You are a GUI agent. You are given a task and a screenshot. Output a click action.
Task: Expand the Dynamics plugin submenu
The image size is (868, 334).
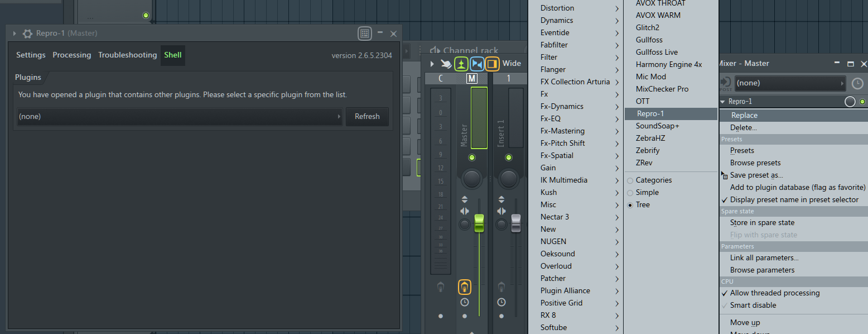(x=576, y=21)
